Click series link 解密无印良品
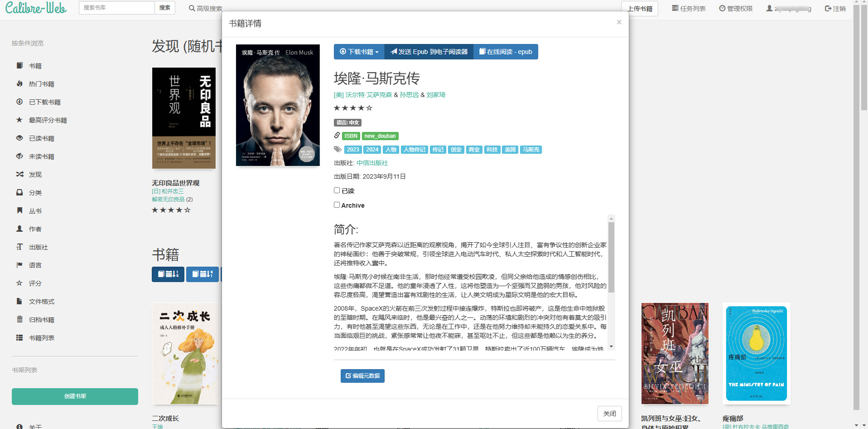 [168, 199]
